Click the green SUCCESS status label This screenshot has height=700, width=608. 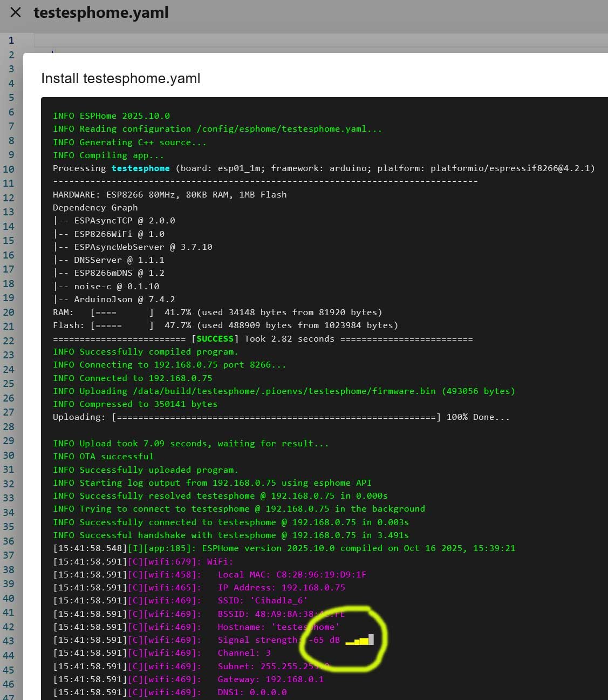[215, 339]
